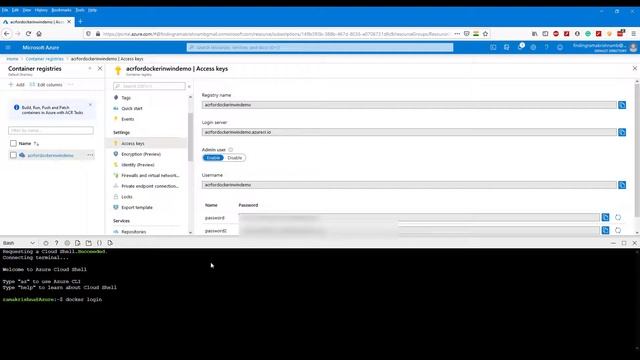Open page actions ellipsis in address bar
Viewport: 640px width, 360px height.
click(457, 34)
